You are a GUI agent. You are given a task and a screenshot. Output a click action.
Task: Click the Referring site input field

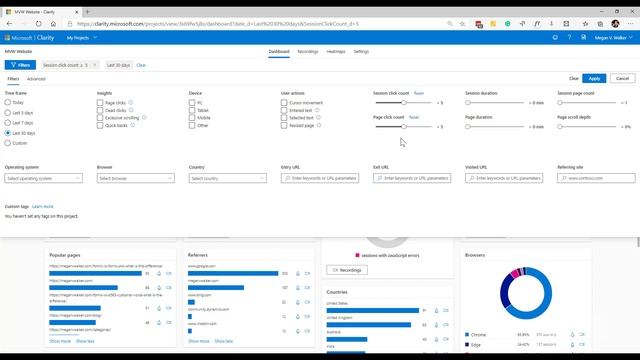click(596, 178)
